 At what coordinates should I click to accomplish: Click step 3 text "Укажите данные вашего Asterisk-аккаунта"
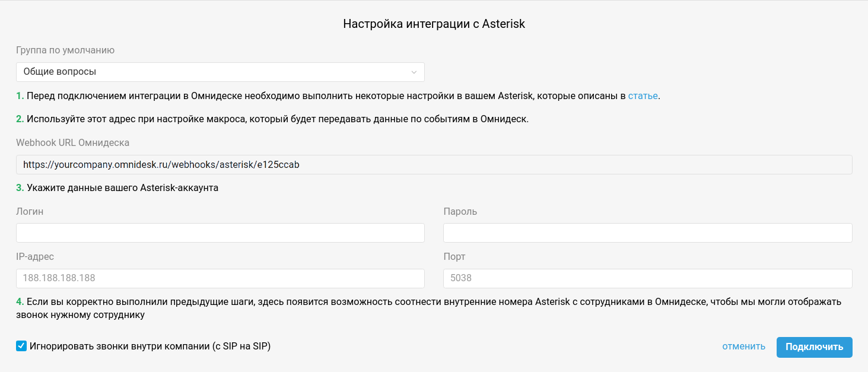pos(123,188)
